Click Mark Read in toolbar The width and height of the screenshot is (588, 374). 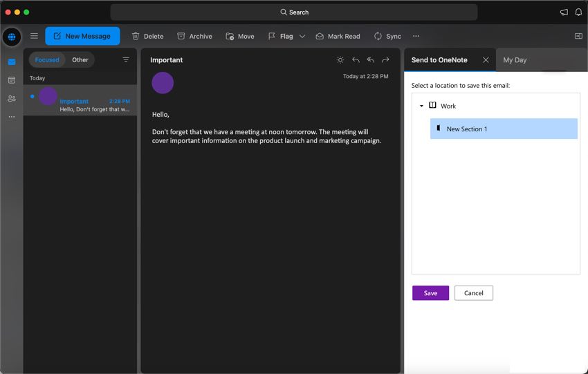(x=338, y=36)
